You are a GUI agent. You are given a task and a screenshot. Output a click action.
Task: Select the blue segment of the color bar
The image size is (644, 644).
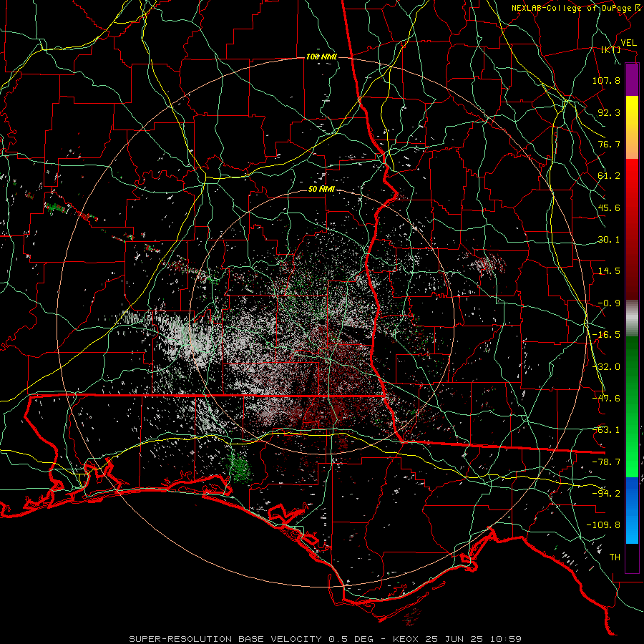pyautogui.click(x=632, y=510)
